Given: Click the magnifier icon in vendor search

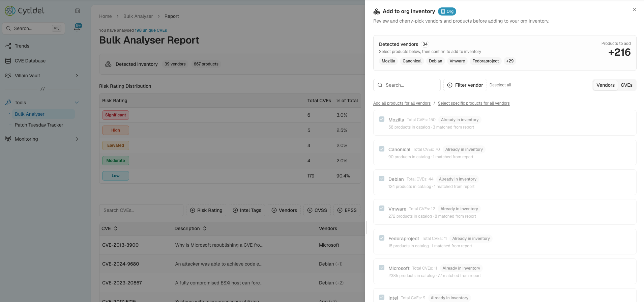Looking at the screenshot, I should 380,85.
